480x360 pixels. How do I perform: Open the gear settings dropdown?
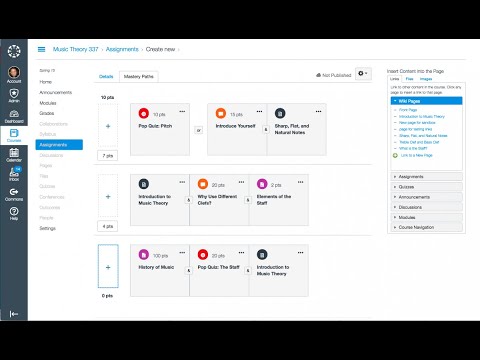[x=363, y=74]
